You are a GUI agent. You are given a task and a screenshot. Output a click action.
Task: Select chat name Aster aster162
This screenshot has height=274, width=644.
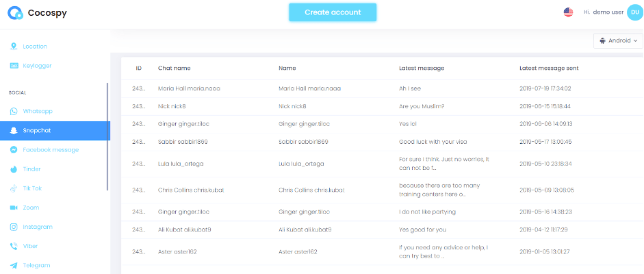click(177, 252)
